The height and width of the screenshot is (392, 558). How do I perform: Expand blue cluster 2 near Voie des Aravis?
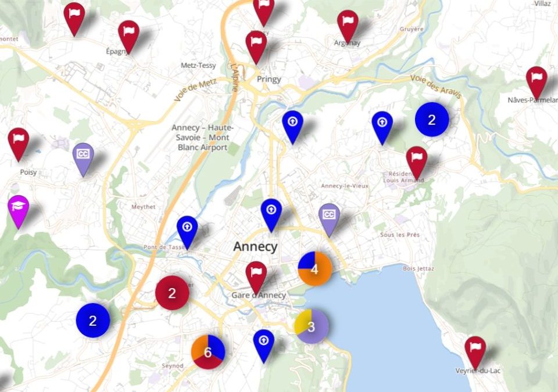pos(431,120)
